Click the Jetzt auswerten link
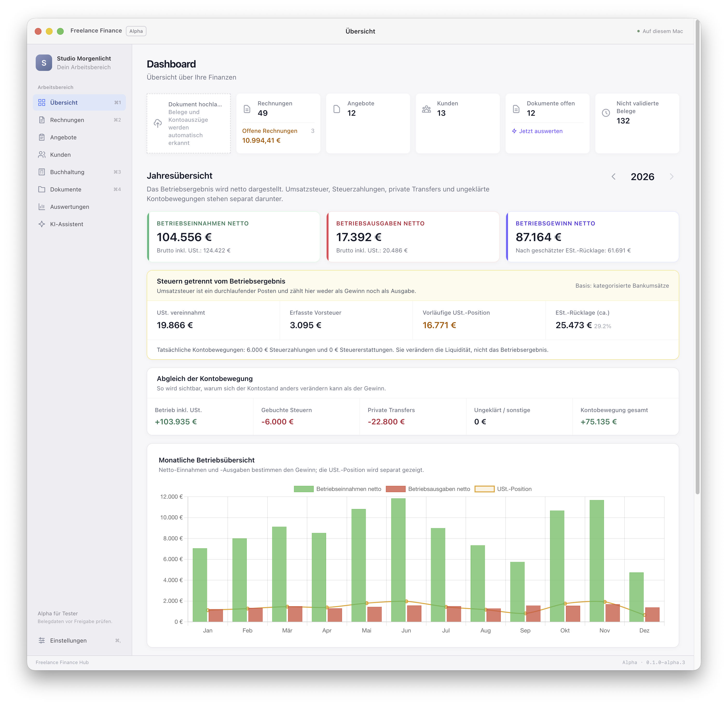Viewport: 728px width, 706px height. (537, 131)
